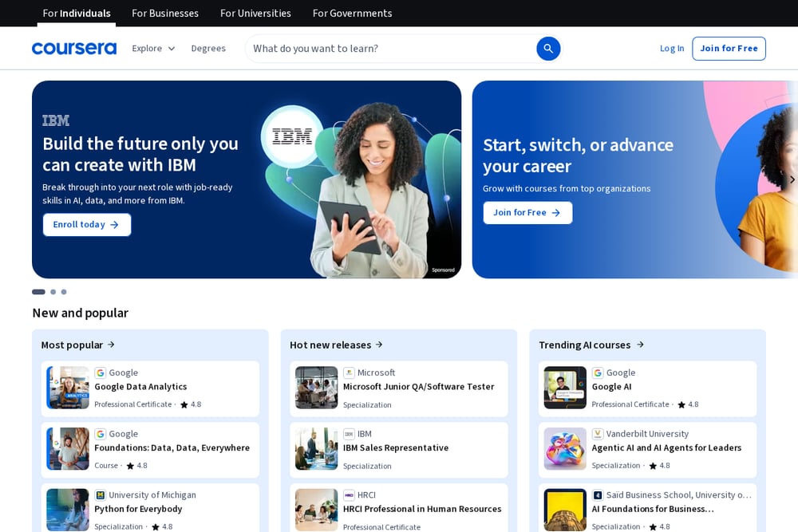Click the Google logo beside Google Data Analytics
Screen dimensions: 798x532
(101, 372)
